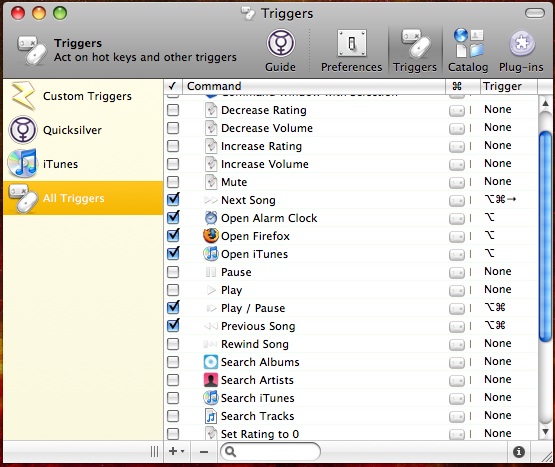This screenshot has width=555, height=467.
Task: Click the Search Artists icon
Action: point(211,380)
